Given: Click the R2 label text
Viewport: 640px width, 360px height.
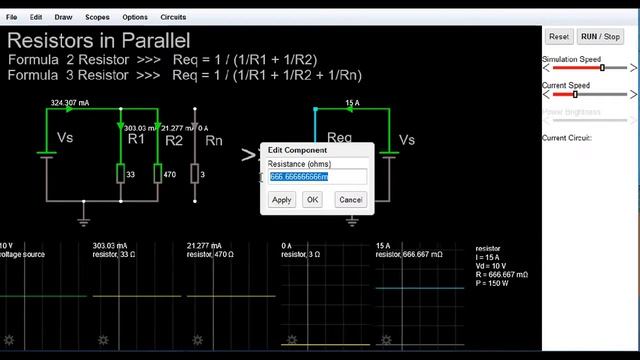Looking at the screenshot, I should [x=174, y=141].
